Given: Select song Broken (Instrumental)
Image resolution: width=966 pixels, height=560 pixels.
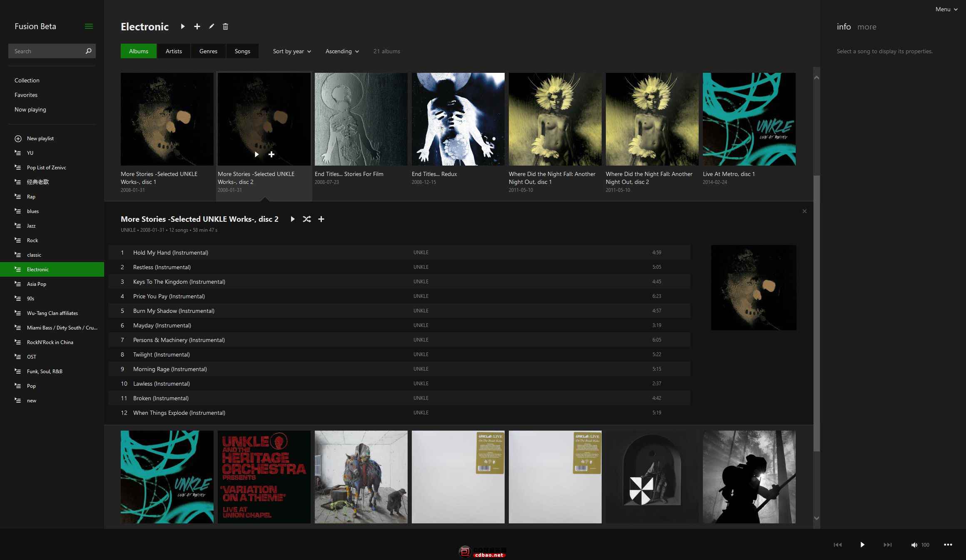Looking at the screenshot, I should [399, 398].
